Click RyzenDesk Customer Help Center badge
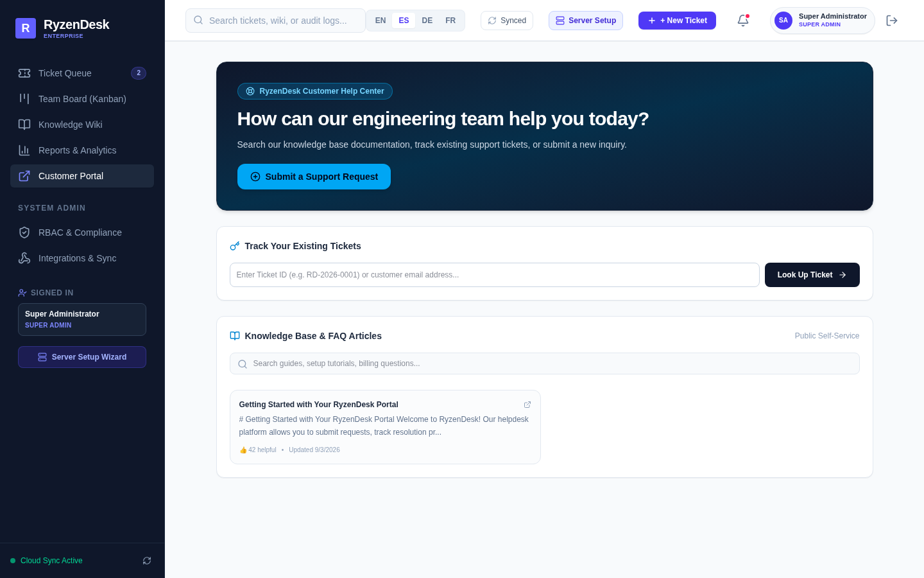This screenshot has height=578, width=924. pyautogui.click(x=315, y=91)
